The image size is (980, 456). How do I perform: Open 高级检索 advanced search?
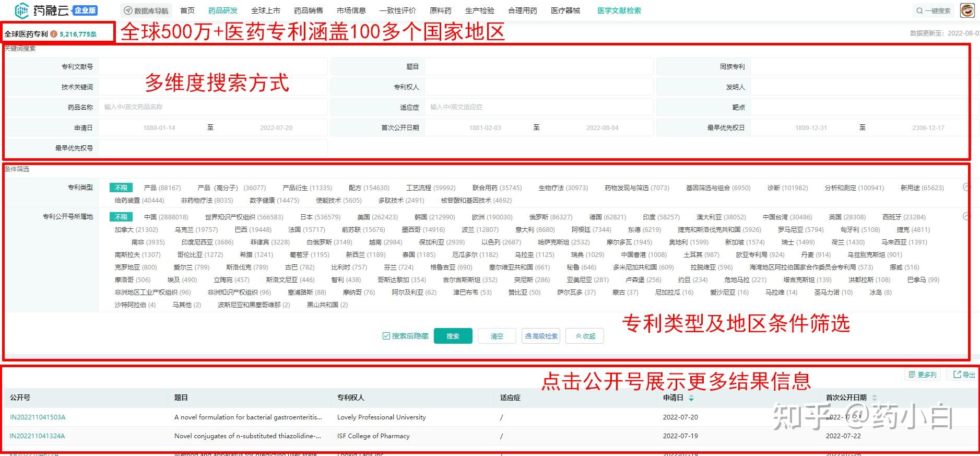click(541, 336)
